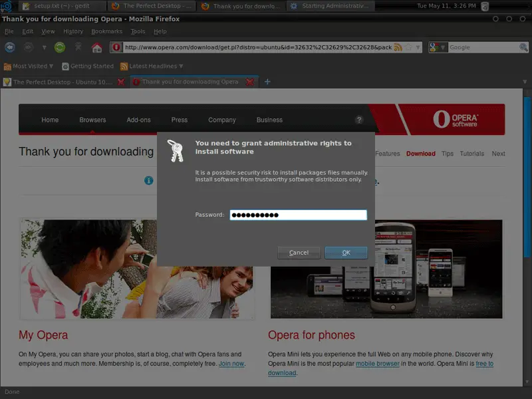Image resolution: width=532 pixels, height=399 pixels.
Task: Switch to The Perfect Desktop taskbar window
Action: pyautogui.click(x=152, y=6)
